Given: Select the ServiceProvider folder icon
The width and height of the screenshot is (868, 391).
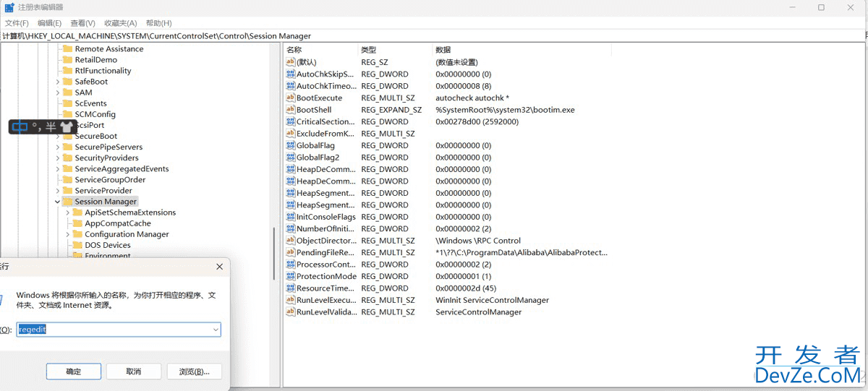Looking at the screenshot, I should click(x=68, y=190).
